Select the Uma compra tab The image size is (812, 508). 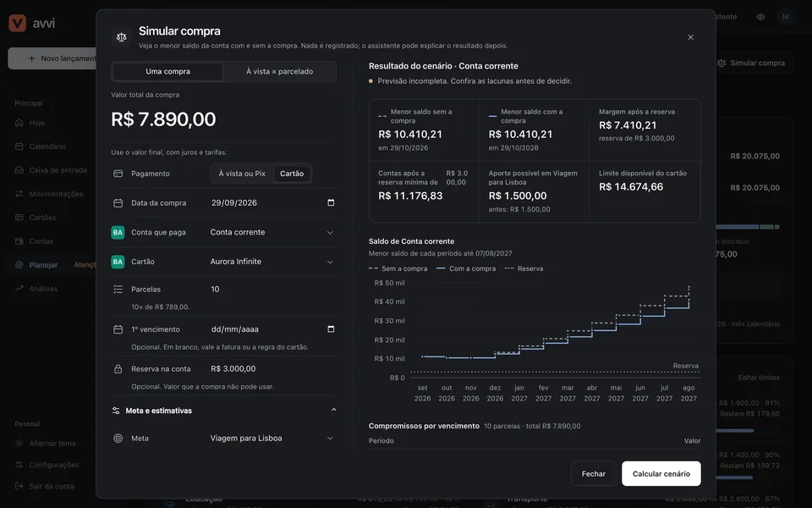(167, 71)
